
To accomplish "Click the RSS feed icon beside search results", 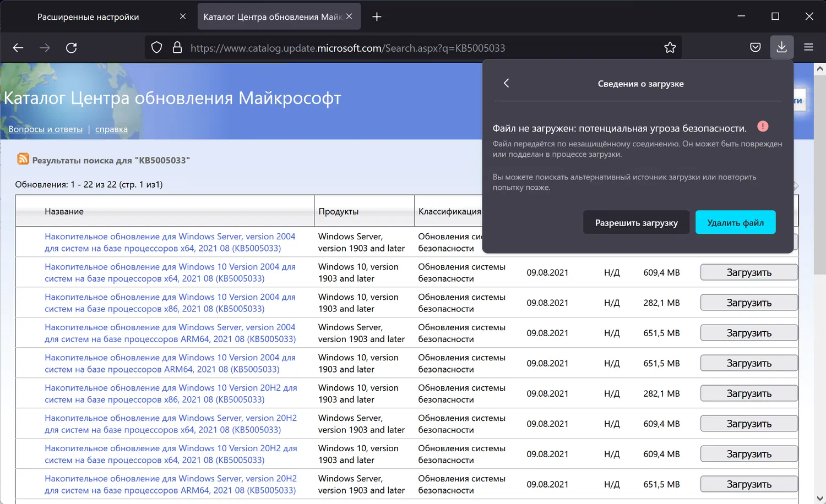I will tap(23, 159).
